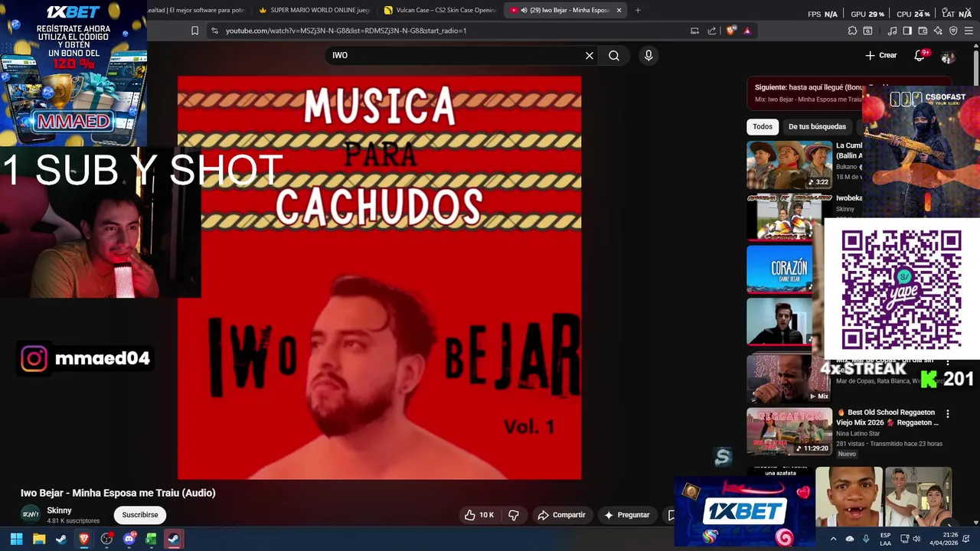Open the Best Old School Reggaeton thumbnail
The image size is (980, 551).
(x=789, y=432)
